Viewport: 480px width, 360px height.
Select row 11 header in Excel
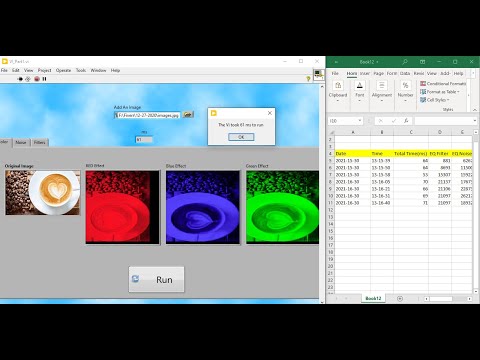(331, 203)
